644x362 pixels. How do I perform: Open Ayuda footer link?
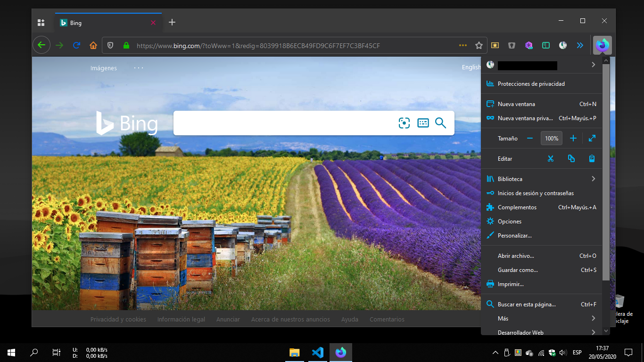[x=350, y=319]
